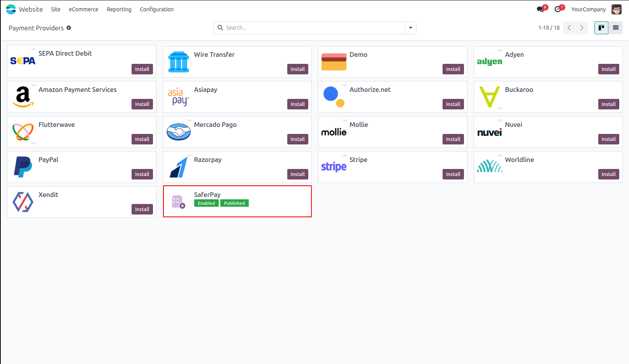
Task: Switch company via YourCompany
Action: [x=589, y=9]
